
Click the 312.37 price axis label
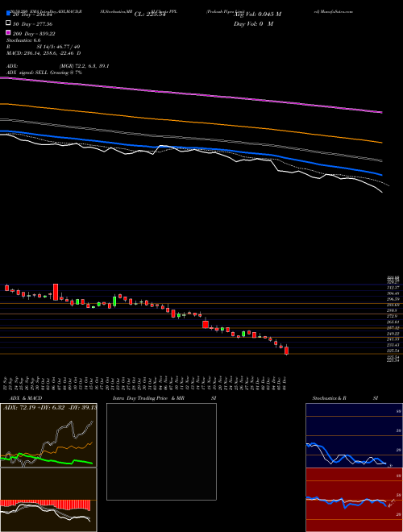[x=393, y=288]
